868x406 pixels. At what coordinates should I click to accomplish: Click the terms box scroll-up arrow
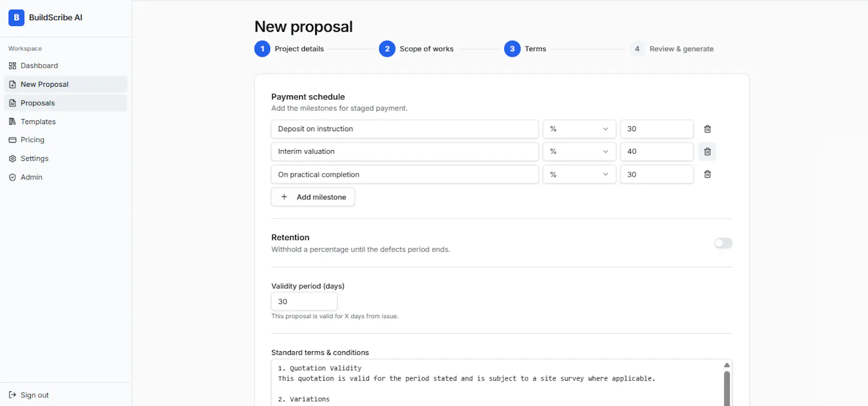[727, 365]
